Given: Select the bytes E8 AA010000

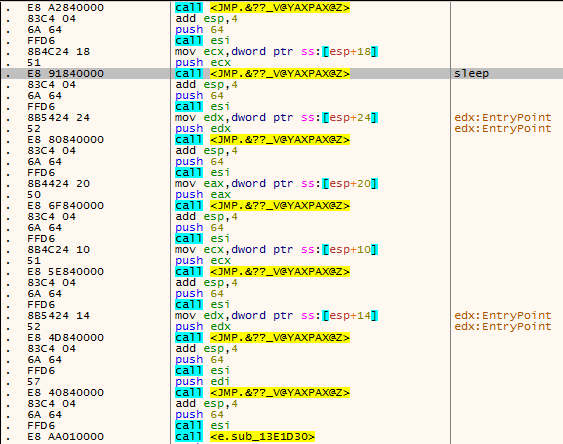Looking at the screenshot, I should (65, 436).
